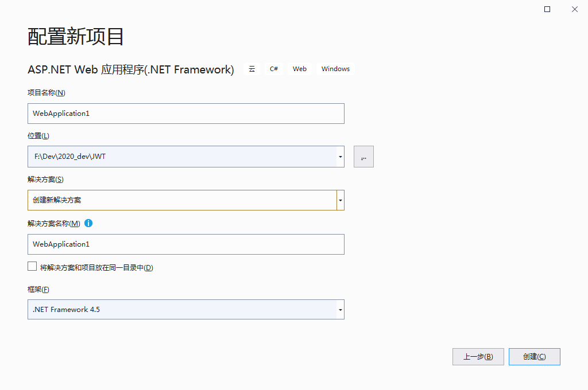
Task: Click the C# tag
Action: [x=274, y=69]
